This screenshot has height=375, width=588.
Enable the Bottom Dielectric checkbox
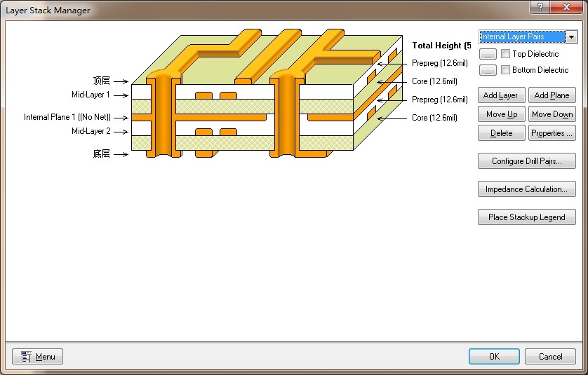(505, 69)
